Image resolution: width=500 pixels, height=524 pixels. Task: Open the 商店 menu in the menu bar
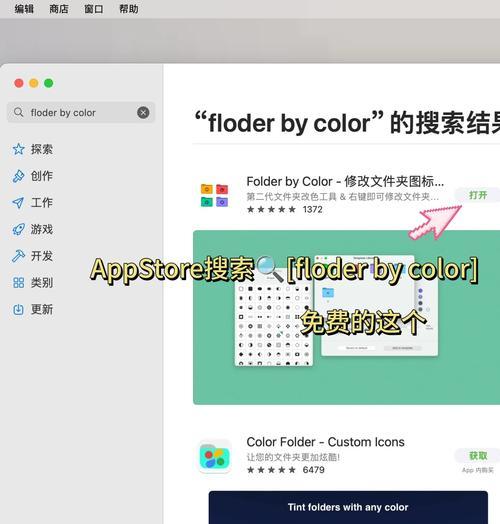[x=59, y=9]
